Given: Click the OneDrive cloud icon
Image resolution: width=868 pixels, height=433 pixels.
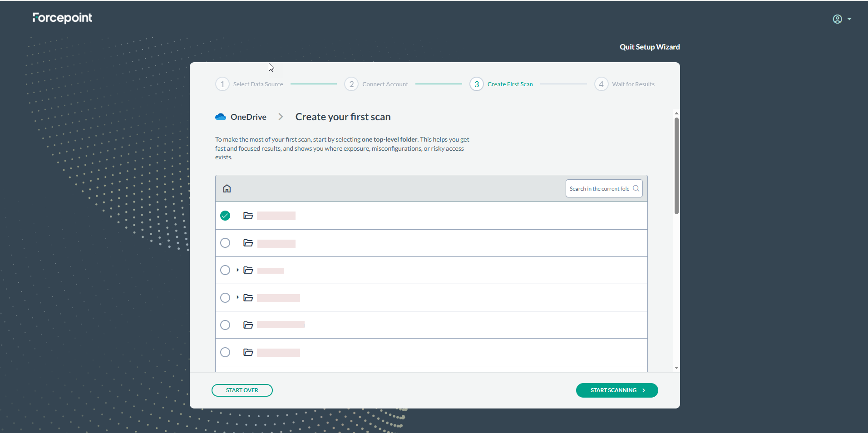Looking at the screenshot, I should tap(221, 117).
